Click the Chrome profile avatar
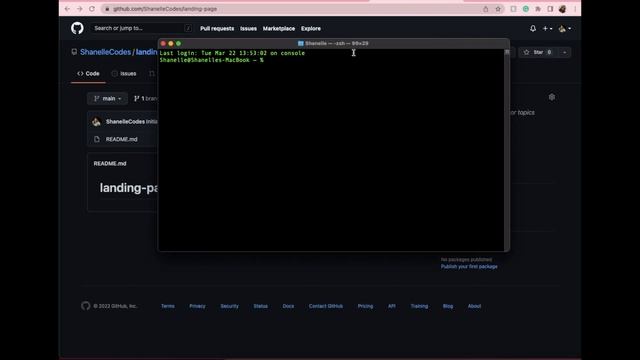 point(562,9)
